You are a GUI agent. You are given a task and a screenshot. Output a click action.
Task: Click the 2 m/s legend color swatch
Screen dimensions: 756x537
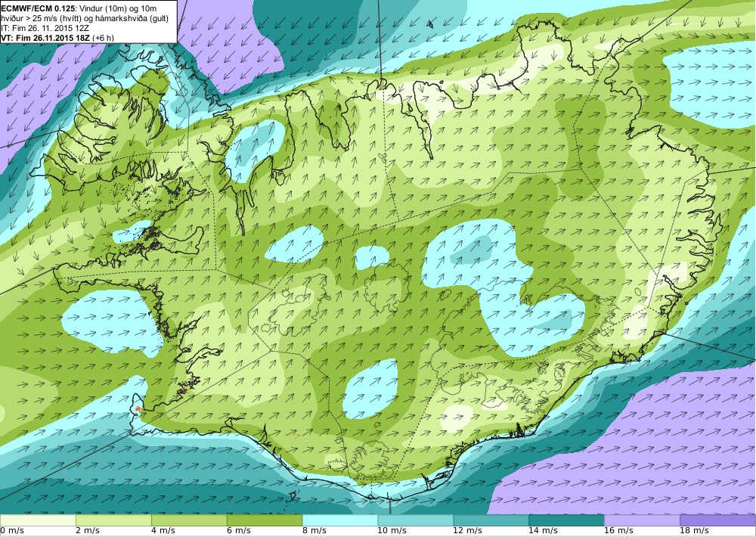point(114,520)
